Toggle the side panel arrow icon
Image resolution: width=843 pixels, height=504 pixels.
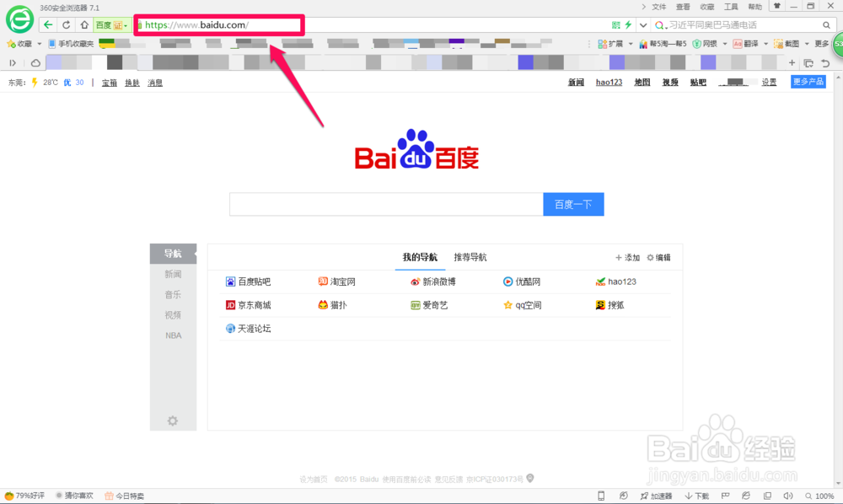(x=13, y=63)
